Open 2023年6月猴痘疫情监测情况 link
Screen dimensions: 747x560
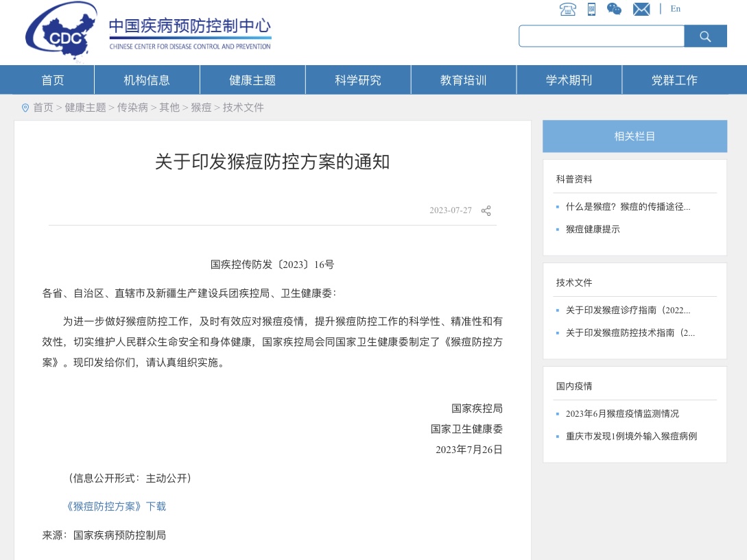[622, 414]
